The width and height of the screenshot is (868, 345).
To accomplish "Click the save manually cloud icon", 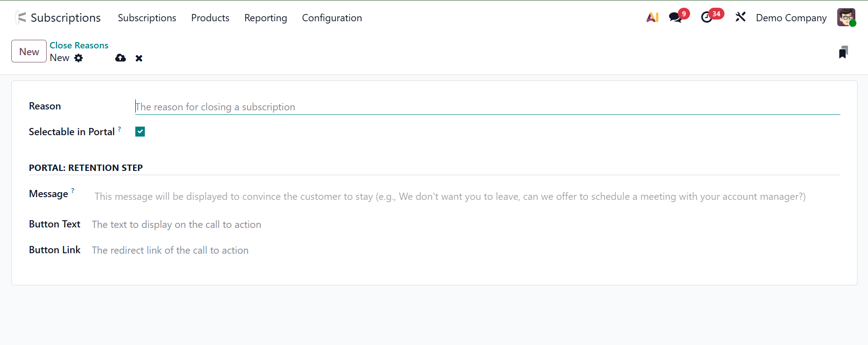I will [x=120, y=58].
